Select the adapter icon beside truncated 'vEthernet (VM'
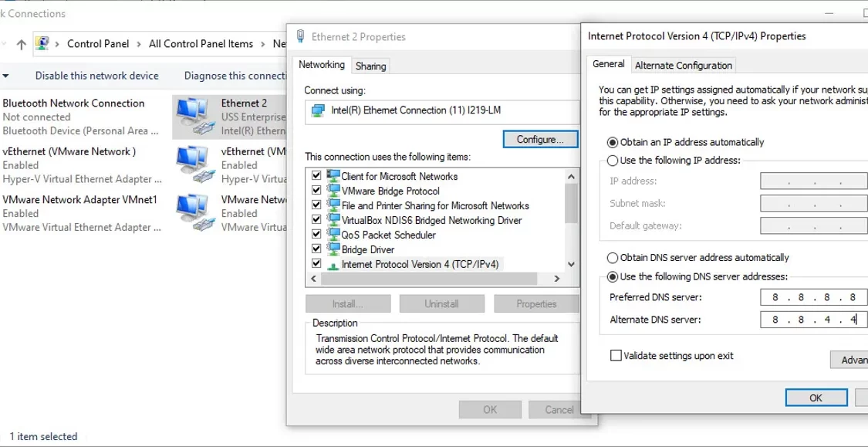 click(194, 165)
